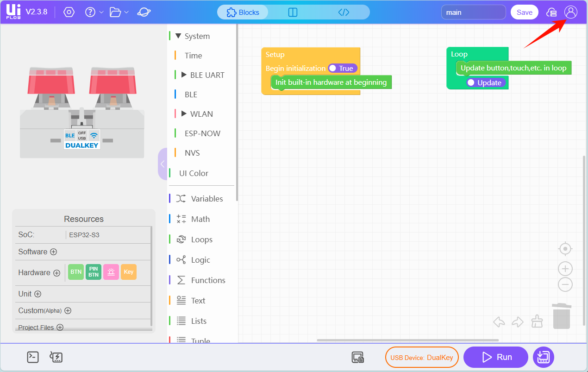588x372 pixels.
Task: Click the trash bin on canvas
Action: pos(561,316)
